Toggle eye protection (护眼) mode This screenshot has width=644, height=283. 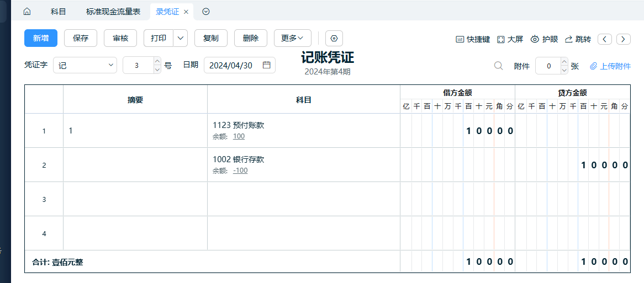544,39
